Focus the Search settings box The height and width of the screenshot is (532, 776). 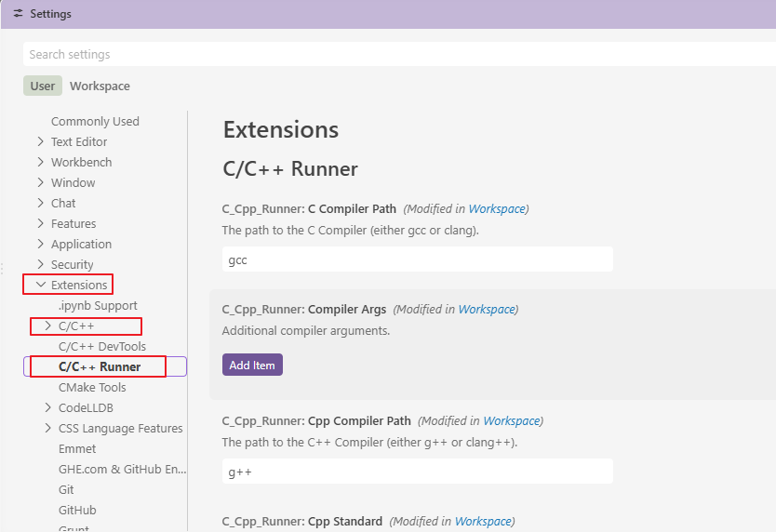[x=399, y=54]
